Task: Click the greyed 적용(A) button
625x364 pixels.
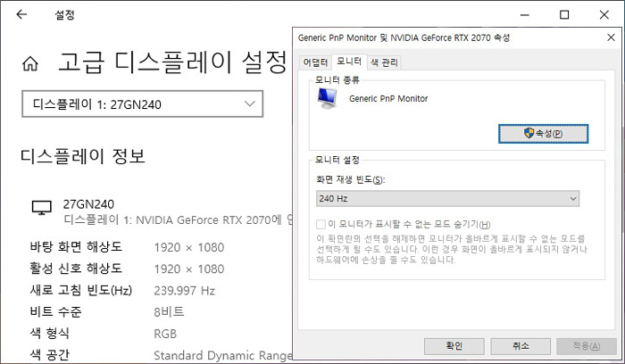Action: (587, 346)
